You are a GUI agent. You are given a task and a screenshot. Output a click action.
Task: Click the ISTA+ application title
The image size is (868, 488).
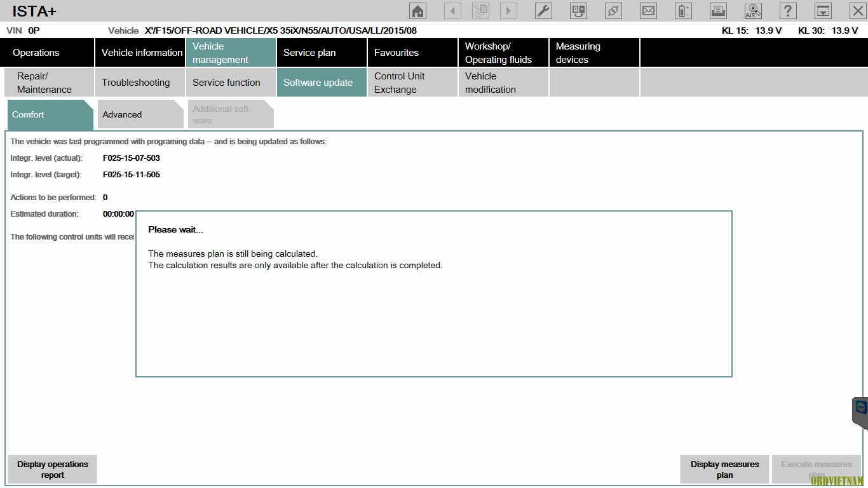[34, 11]
